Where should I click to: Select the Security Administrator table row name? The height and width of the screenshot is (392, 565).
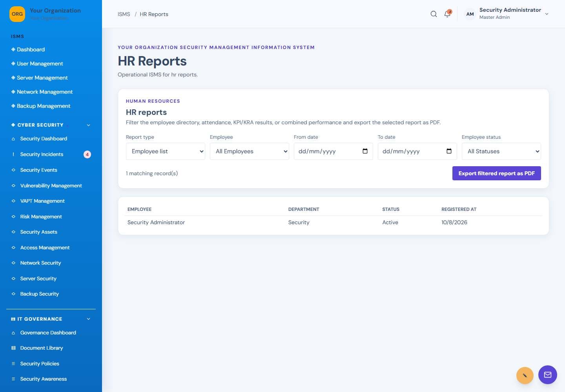[x=156, y=222]
